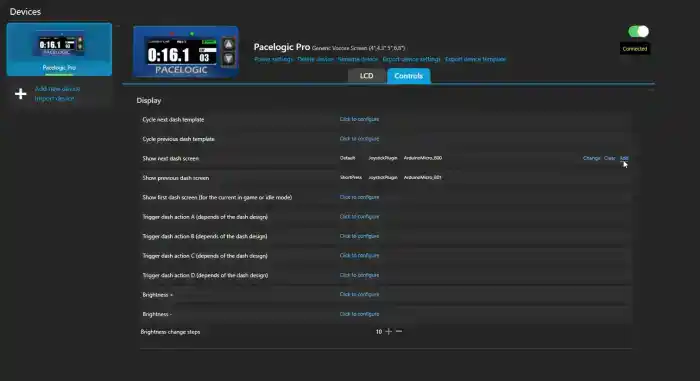This screenshot has height=381, width=700.
Task: Click the ArduinoMicro_B01 binding text
Action: point(423,177)
